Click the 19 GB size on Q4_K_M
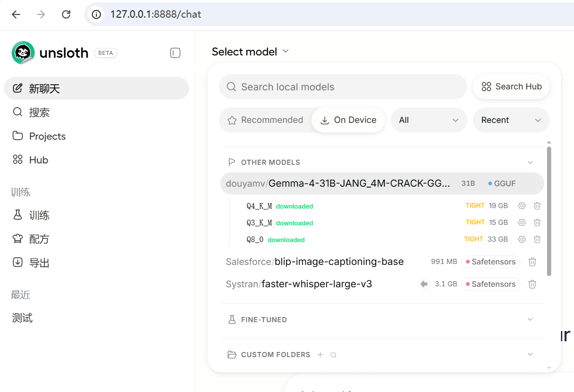Viewport: 574px width, 392px height. [x=498, y=206]
